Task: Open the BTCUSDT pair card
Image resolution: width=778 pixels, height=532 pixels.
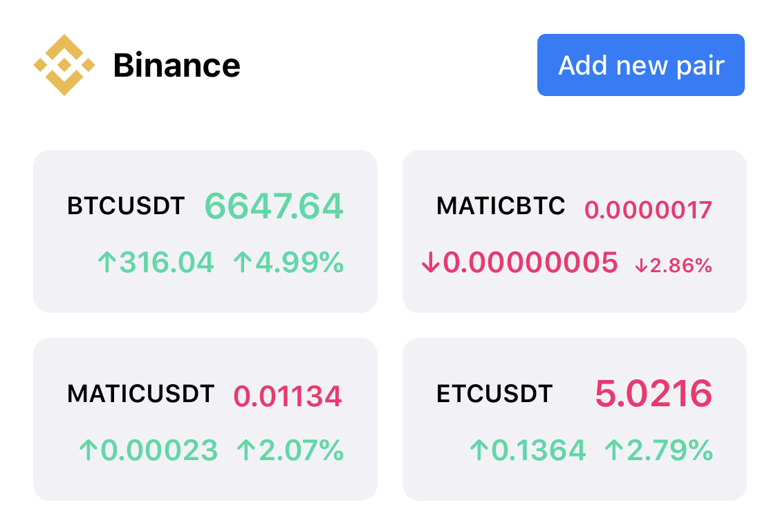Action: pos(205,231)
